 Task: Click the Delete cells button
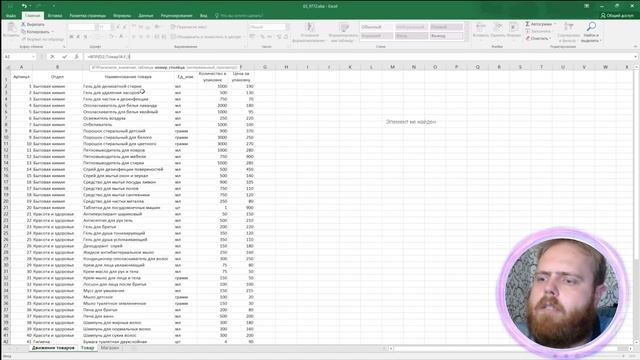[498, 31]
